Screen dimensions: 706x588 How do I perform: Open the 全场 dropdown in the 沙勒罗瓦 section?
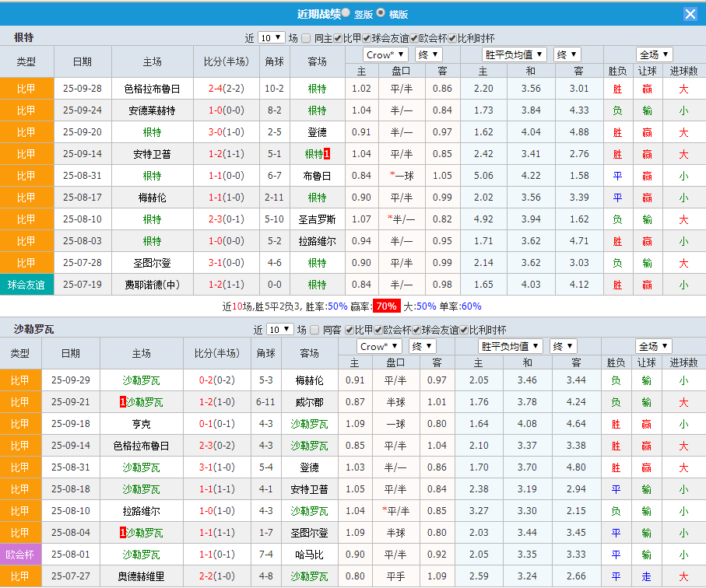point(654,347)
